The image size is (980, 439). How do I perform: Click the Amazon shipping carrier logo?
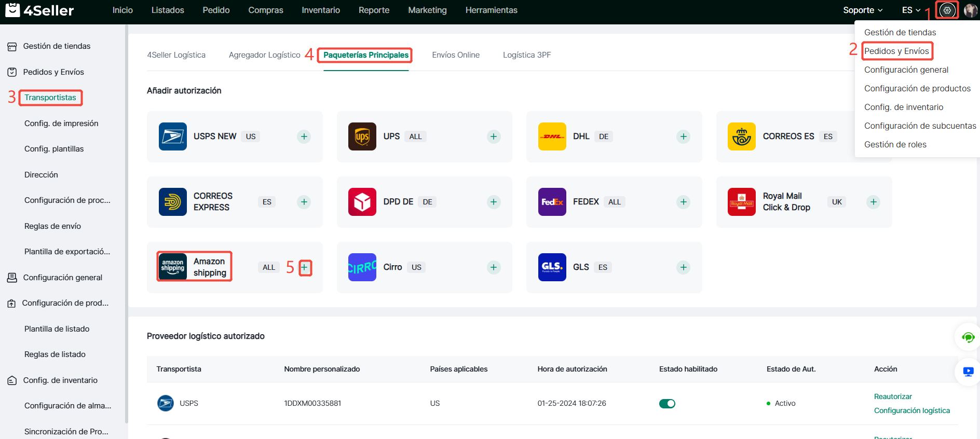(x=173, y=267)
